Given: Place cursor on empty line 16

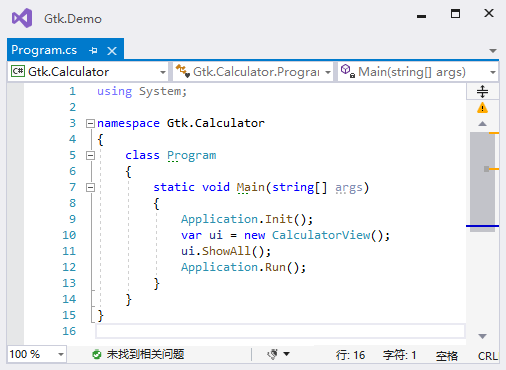Looking at the screenshot, I should pos(280,331).
